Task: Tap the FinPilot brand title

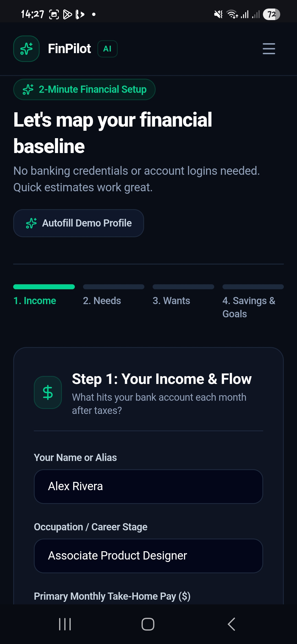Action: [69, 49]
